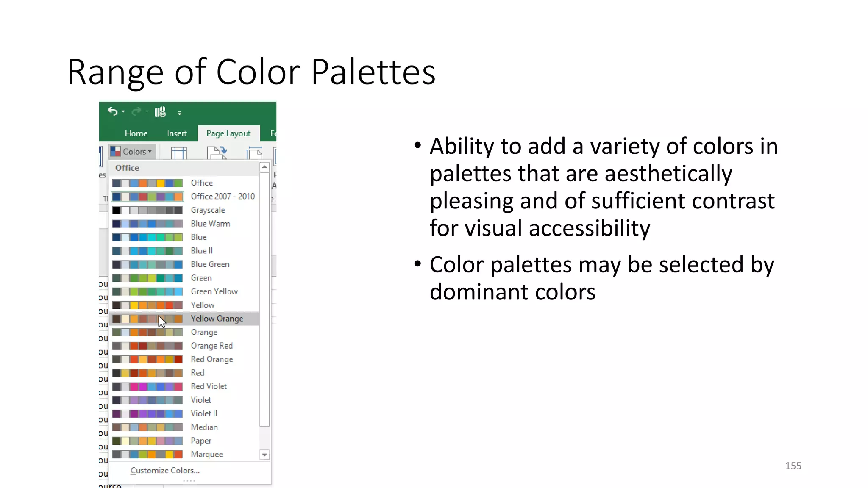The height and width of the screenshot is (488, 868).
Task: Select Office 2007 - 2010 color theme
Action: [x=223, y=196]
